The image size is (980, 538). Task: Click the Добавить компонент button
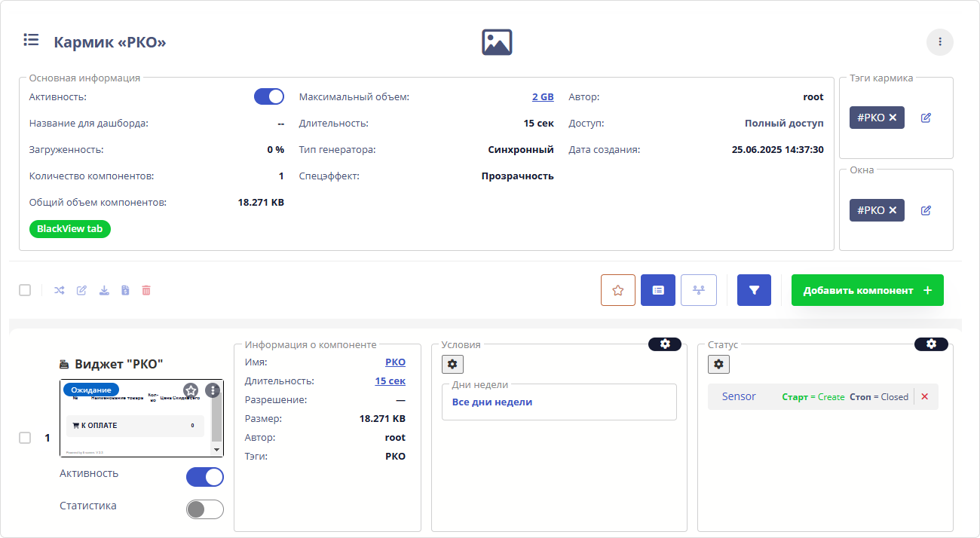(x=867, y=290)
